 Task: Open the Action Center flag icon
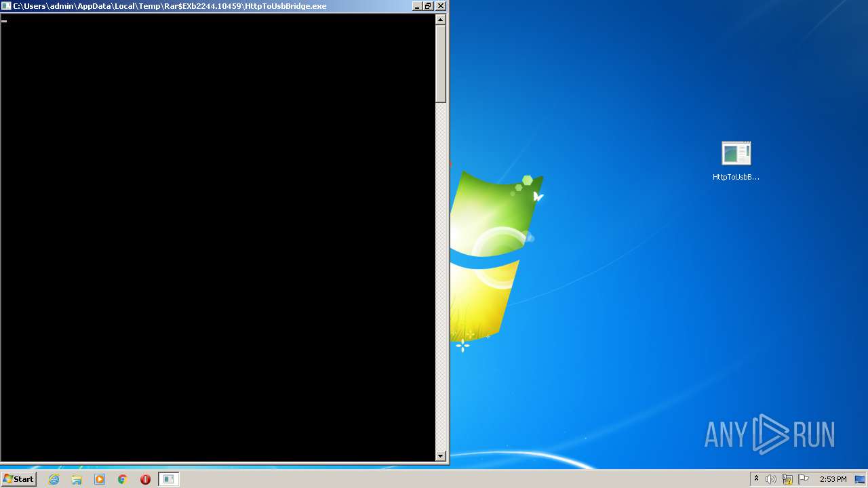point(804,479)
